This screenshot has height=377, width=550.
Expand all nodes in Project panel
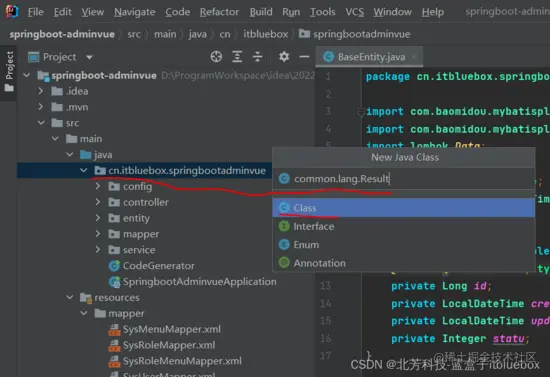point(237,56)
